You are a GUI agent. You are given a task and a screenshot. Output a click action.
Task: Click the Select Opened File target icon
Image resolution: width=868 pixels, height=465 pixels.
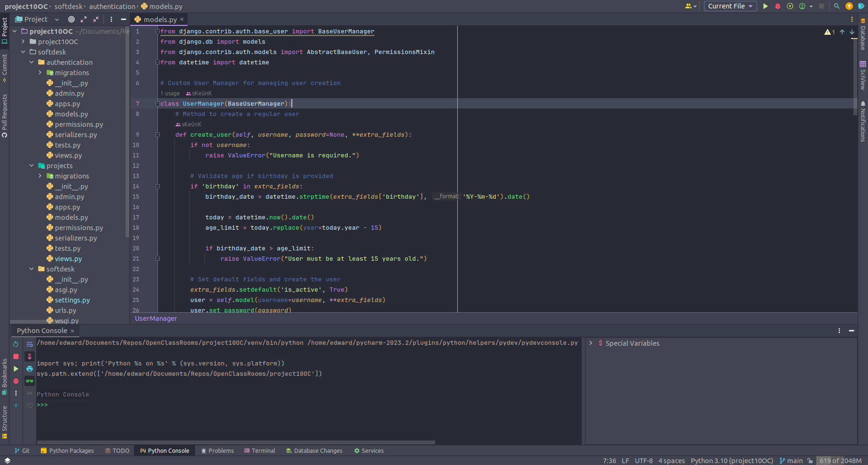click(x=71, y=19)
